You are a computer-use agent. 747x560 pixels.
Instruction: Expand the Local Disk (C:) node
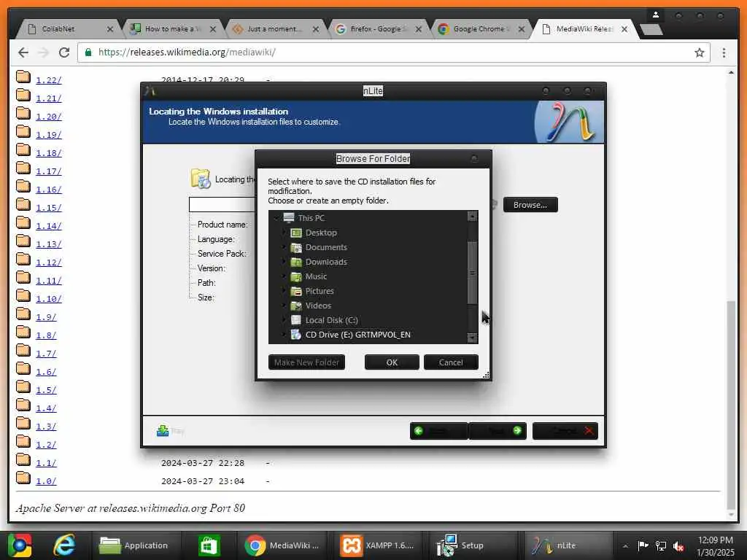click(x=284, y=320)
